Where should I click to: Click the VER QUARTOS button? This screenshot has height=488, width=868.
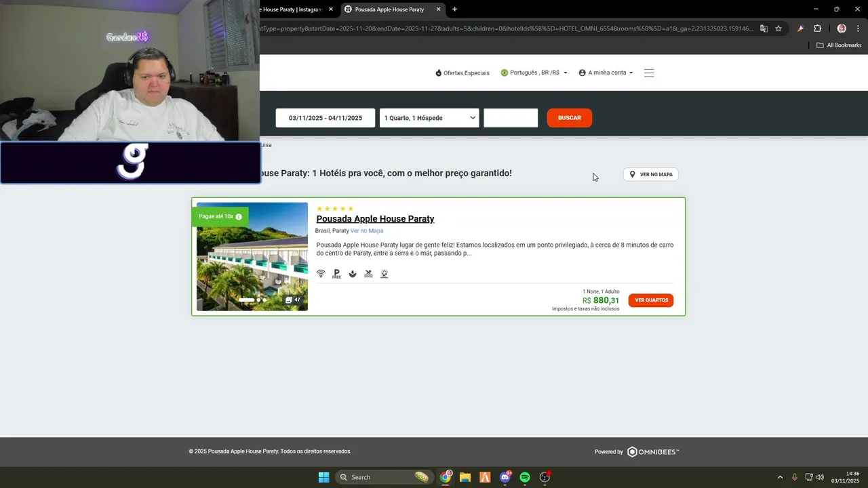(651, 300)
